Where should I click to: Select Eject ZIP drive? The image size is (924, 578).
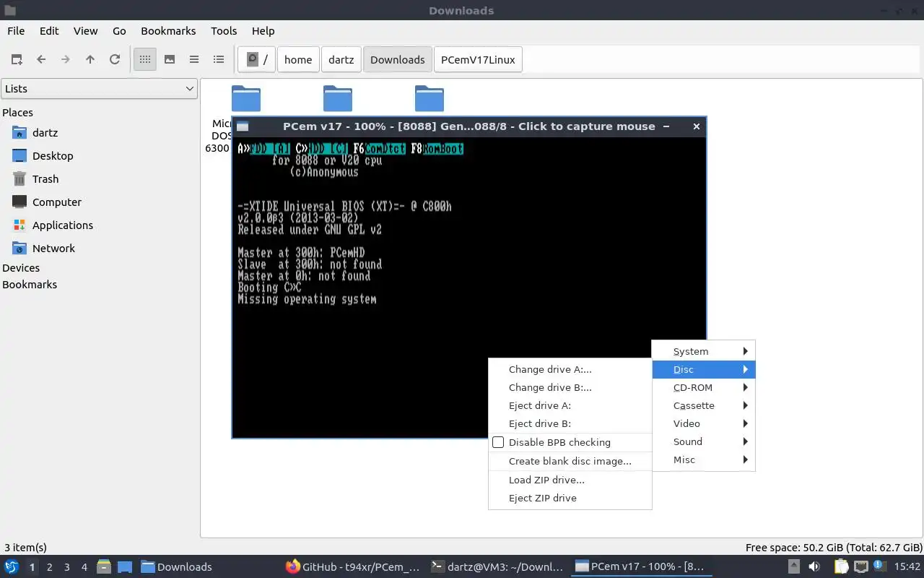[570, 498]
